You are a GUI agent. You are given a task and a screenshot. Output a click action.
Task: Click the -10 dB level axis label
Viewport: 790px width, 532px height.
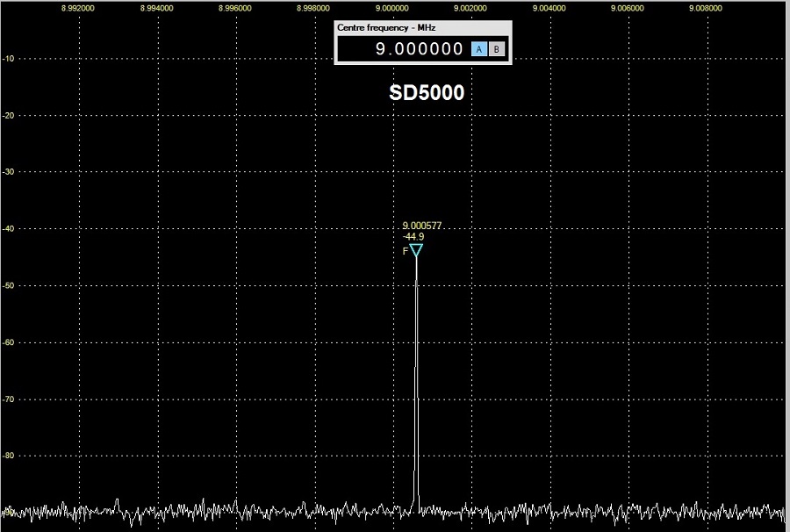coord(11,59)
